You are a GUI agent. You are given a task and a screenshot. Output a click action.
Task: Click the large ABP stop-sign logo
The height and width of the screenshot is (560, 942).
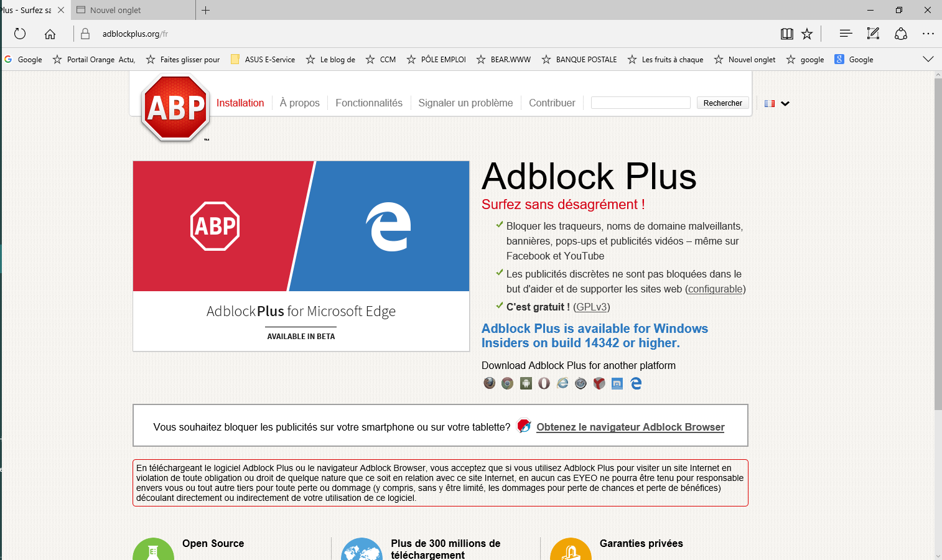pos(176,108)
